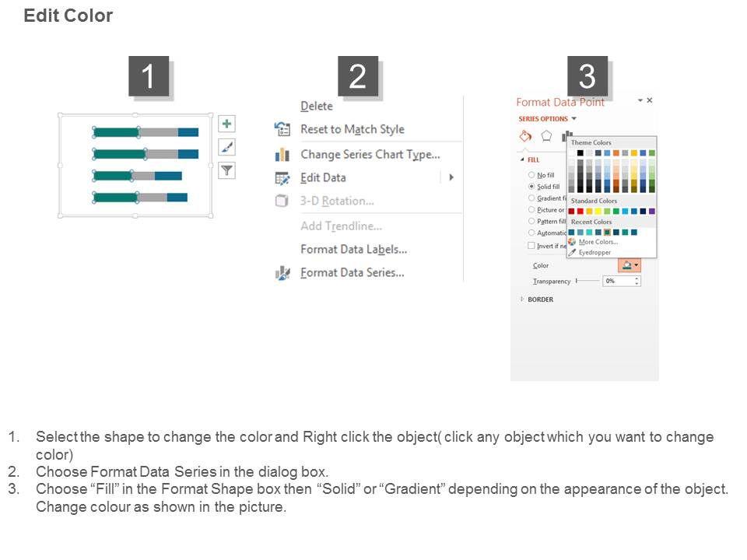747x560 pixels.
Task: Click the Chart Filters funnel icon
Action: pos(226,170)
